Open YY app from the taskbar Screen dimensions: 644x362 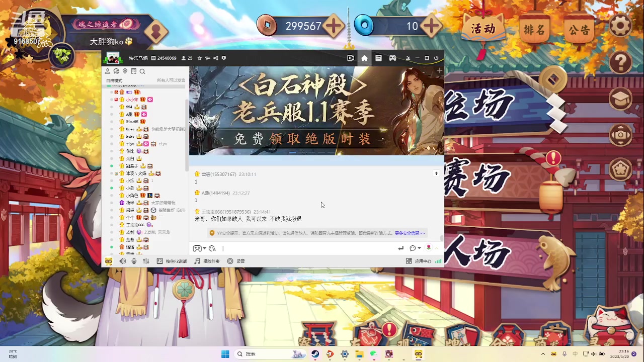point(419,354)
